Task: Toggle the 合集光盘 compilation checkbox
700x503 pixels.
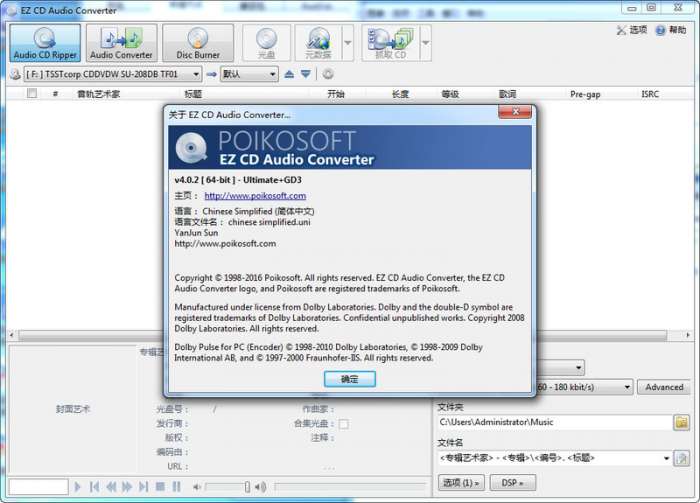Action: [x=344, y=424]
